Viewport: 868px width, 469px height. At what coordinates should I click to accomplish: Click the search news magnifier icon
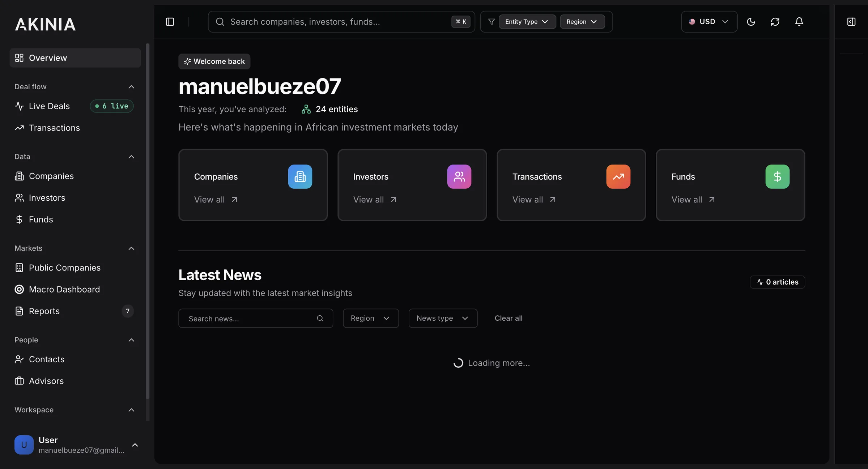click(x=320, y=318)
